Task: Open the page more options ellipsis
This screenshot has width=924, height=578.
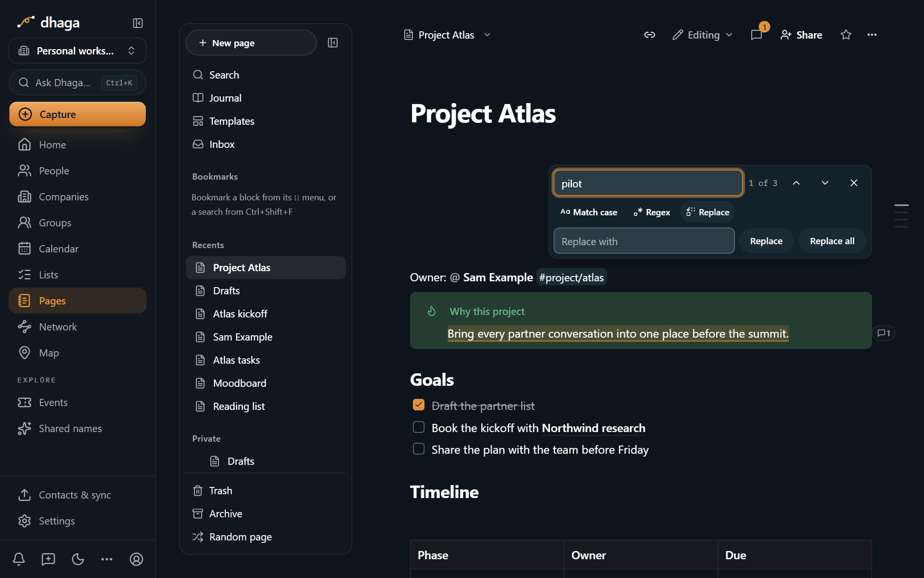Action: click(x=872, y=35)
